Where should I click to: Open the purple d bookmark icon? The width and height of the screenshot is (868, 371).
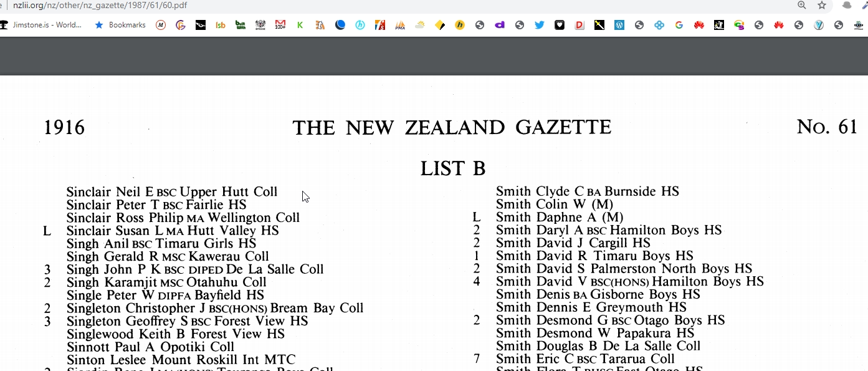pyautogui.click(x=500, y=25)
